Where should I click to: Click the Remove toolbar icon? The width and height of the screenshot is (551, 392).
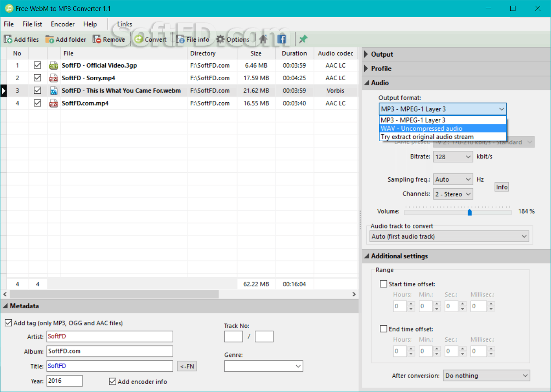(x=97, y=39)
